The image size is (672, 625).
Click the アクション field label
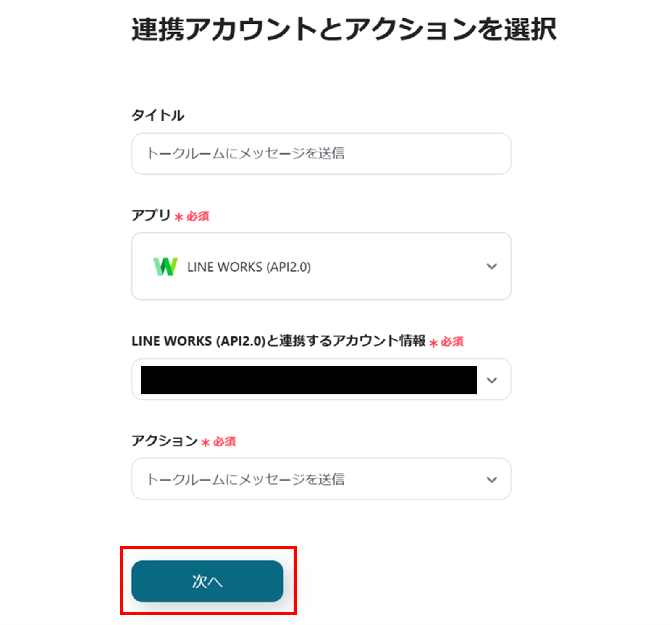tap(164, 441)
